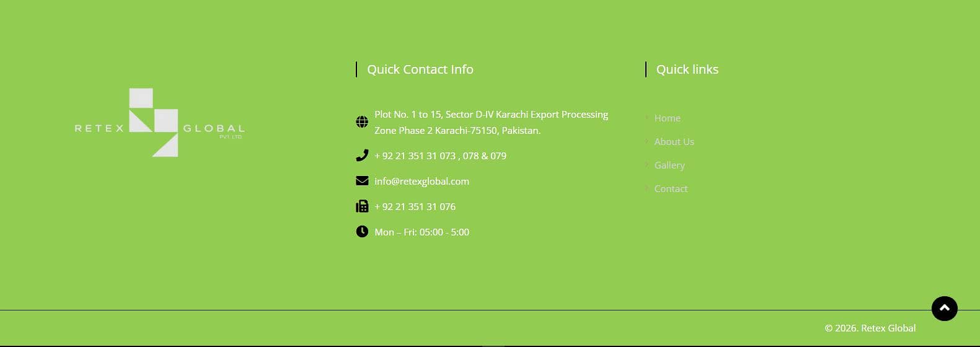Click the Karachi Export Processing Zone address
Viewport: 980px width, 347px height.
pyautogui.click(x=491, y=122)
